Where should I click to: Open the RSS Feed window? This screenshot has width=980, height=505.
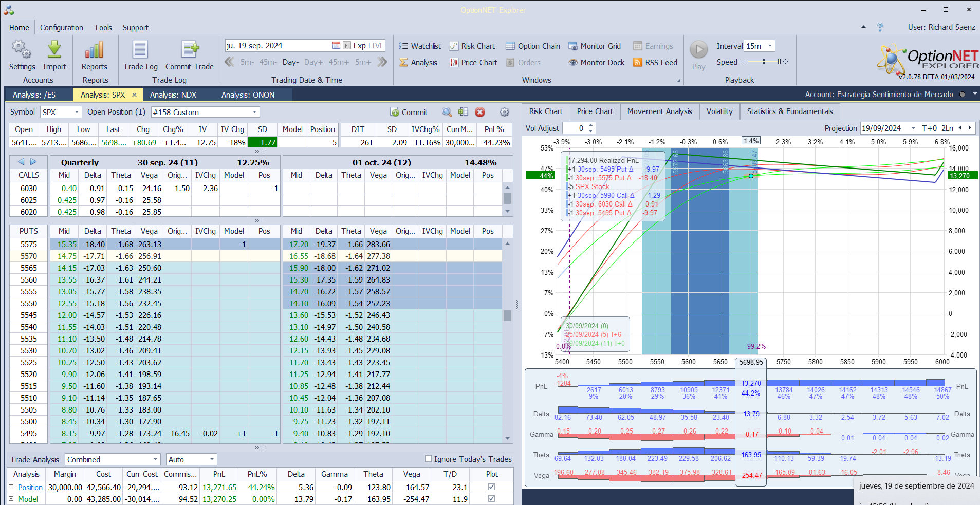[655, 63]
